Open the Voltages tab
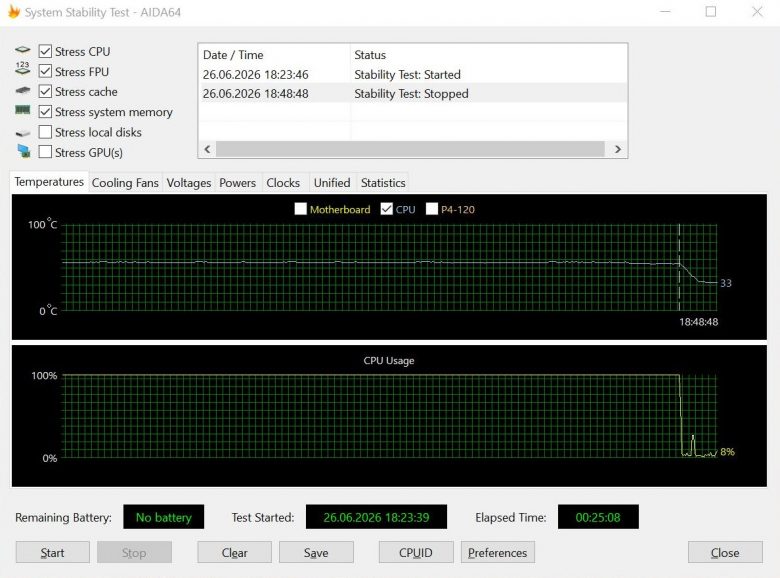The width and height of the screenshot is (780, 578). [189, 183]
